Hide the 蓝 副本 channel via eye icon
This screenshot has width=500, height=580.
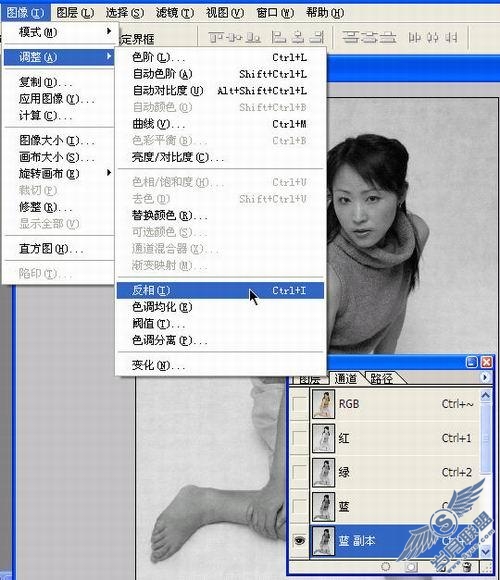[299, 541]
